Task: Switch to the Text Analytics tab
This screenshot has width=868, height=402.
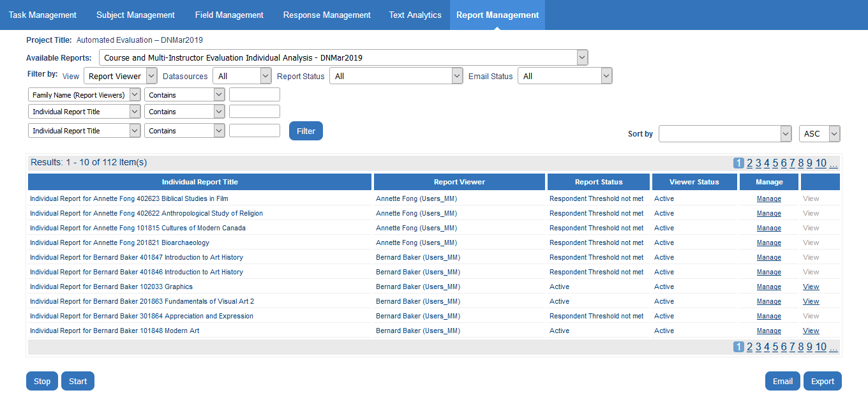Action: tap(415, 15)
